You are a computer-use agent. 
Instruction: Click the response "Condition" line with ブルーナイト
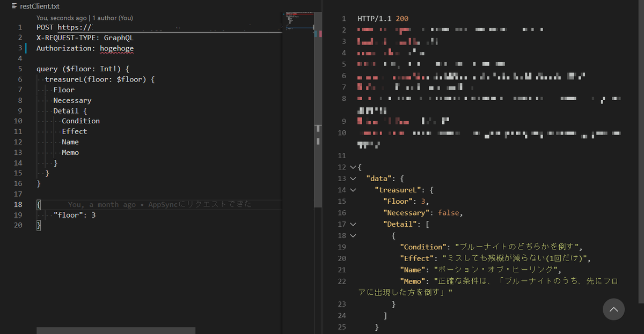pyautogui.click(x=492, y=247)
